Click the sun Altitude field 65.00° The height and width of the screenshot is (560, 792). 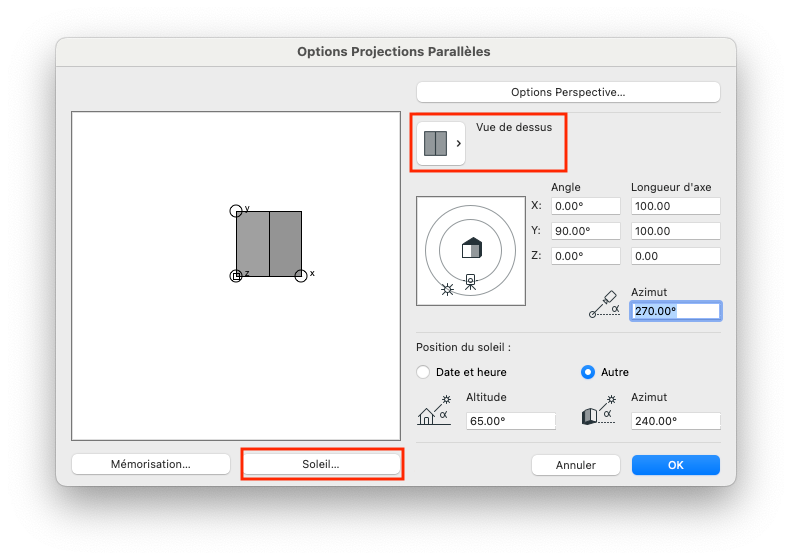pos(511,421)
